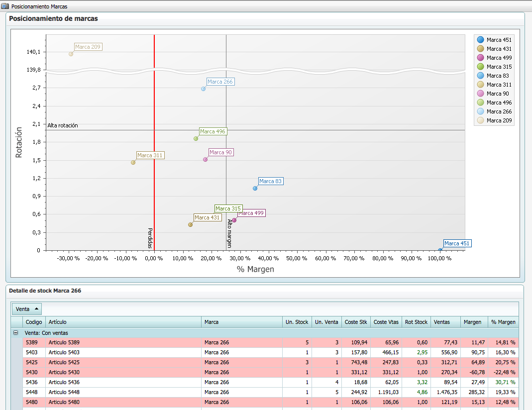Collapse the 'Venta: Con ventas' group

coord(16,333)
